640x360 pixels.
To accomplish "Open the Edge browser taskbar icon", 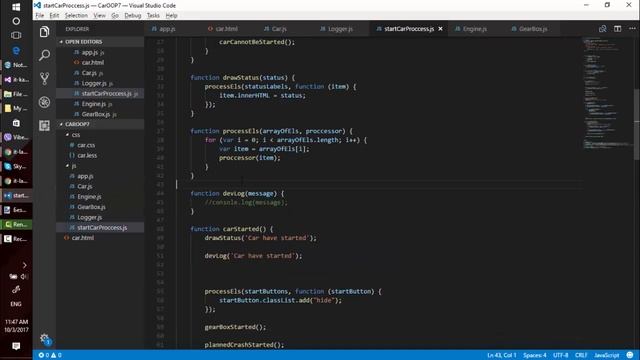I will click(x=16, y=50).
